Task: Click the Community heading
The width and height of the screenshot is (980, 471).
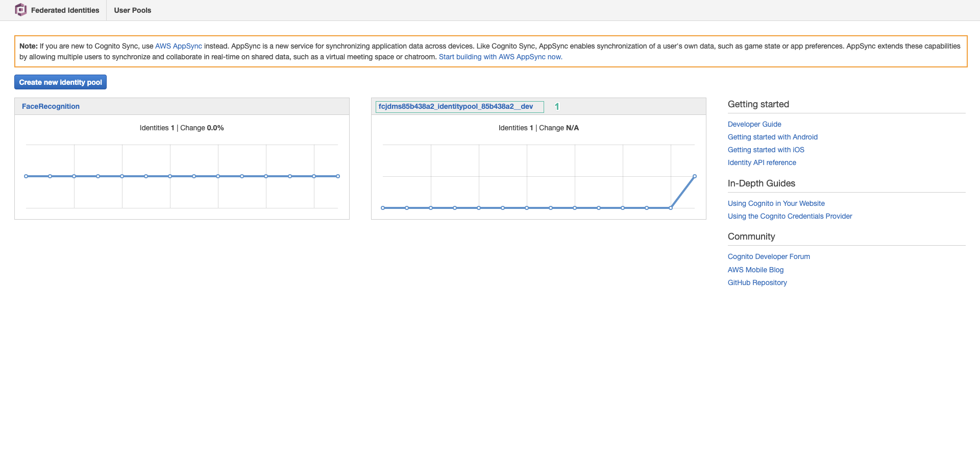Action: click(x=751, y=237)
